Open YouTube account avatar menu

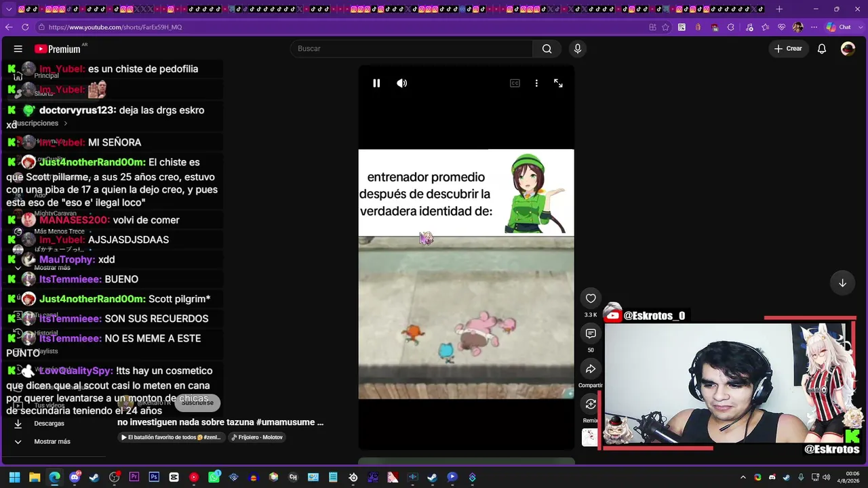click(848, 49)
